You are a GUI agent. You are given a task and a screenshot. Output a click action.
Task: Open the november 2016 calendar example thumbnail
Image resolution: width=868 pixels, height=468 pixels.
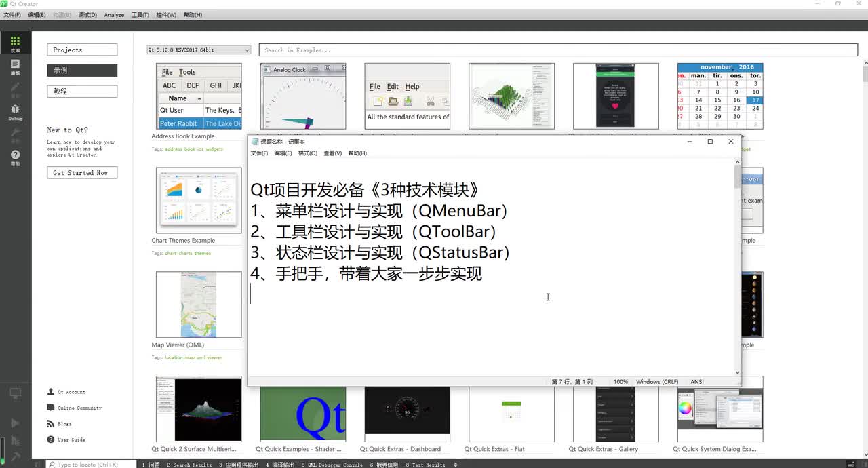pyautogui.click(x=720, y=96)
